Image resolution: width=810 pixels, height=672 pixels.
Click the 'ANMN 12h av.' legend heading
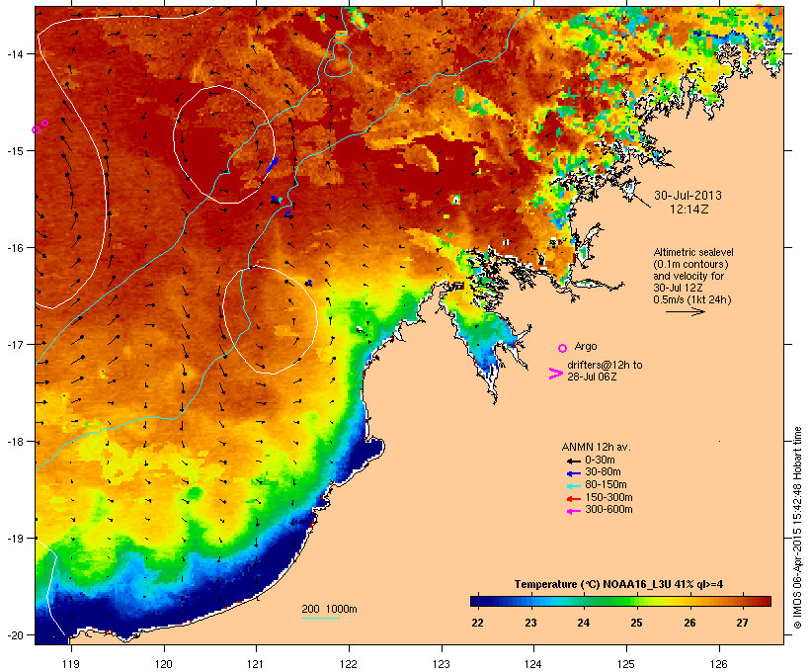pos(596,447)
